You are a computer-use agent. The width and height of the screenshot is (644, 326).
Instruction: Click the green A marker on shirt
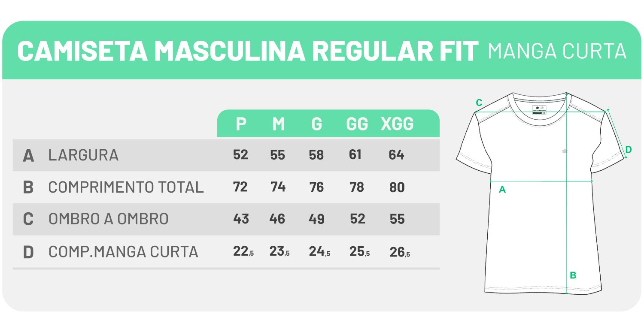coord(502,190)
